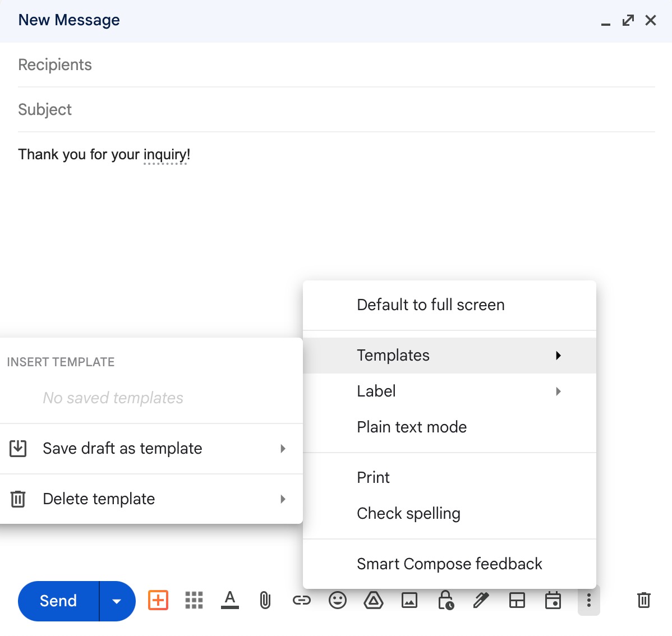Insert your signature with the pen icon
672x636 pixels.
tap(481, 600)
